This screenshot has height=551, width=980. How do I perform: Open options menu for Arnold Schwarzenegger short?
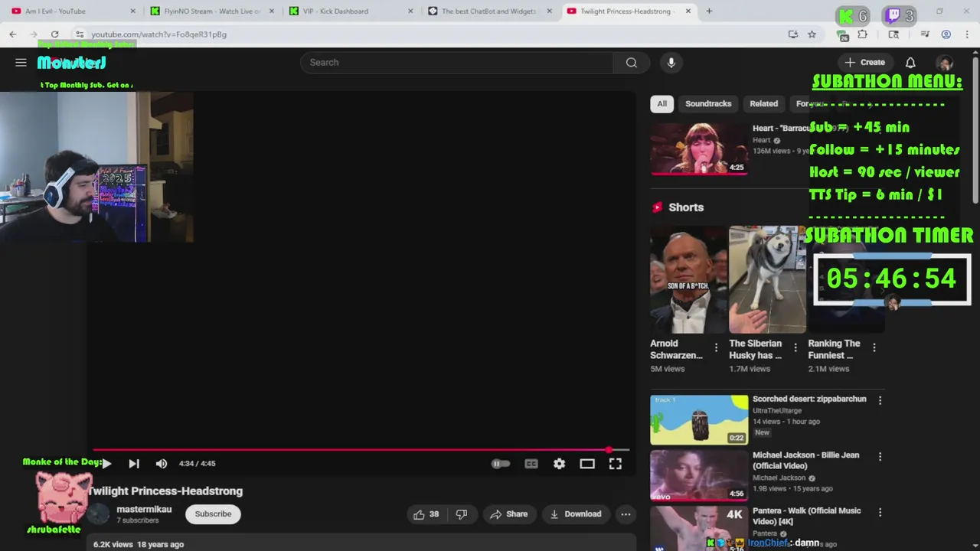(x=716, y=347)
